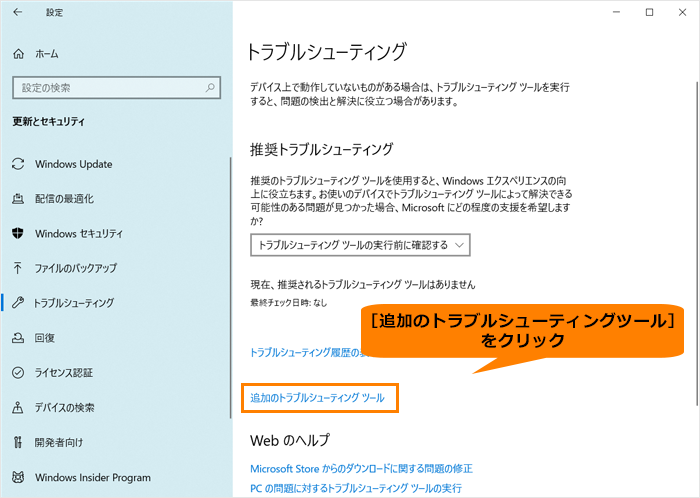Click the 配信の最適化 icon
The image size is (700, 498).
18,199
